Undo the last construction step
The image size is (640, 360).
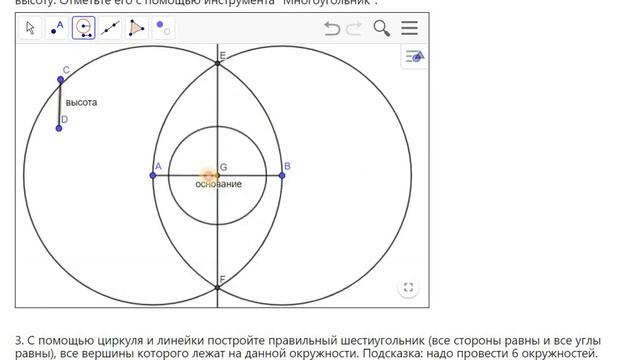pos(332,29)
